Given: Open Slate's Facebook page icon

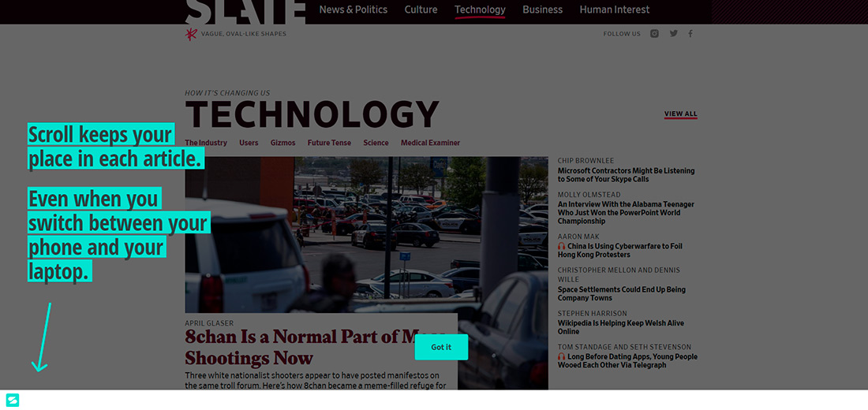Looking at the screenshot, I should [x=690, y=34].
